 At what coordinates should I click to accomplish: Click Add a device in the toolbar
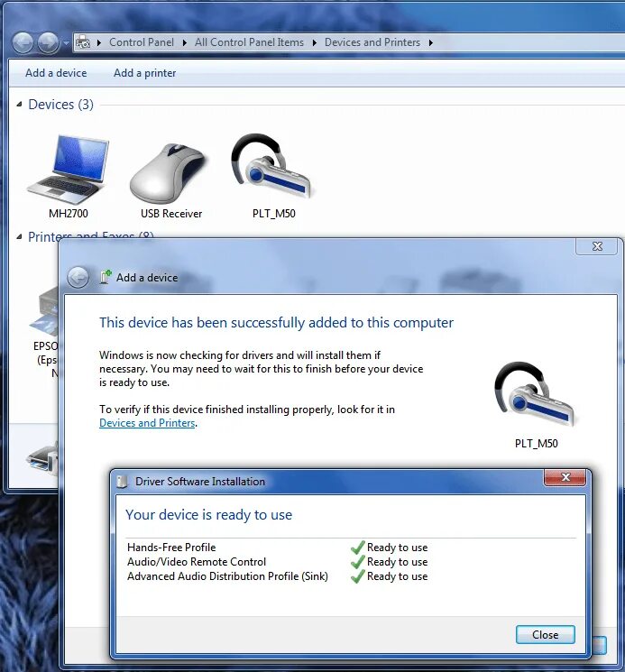(56, 73)
